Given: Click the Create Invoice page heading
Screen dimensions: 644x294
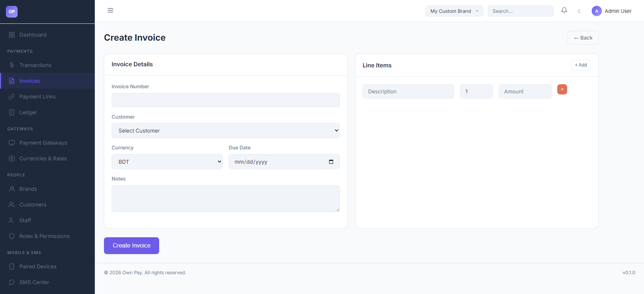Looking at the screenshot, I should point(135,38).
